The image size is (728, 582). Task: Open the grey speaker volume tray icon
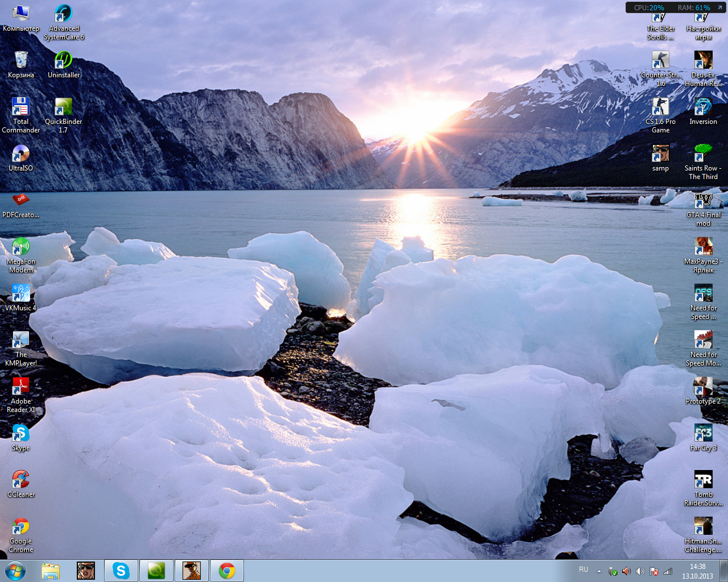pos(640,571)
